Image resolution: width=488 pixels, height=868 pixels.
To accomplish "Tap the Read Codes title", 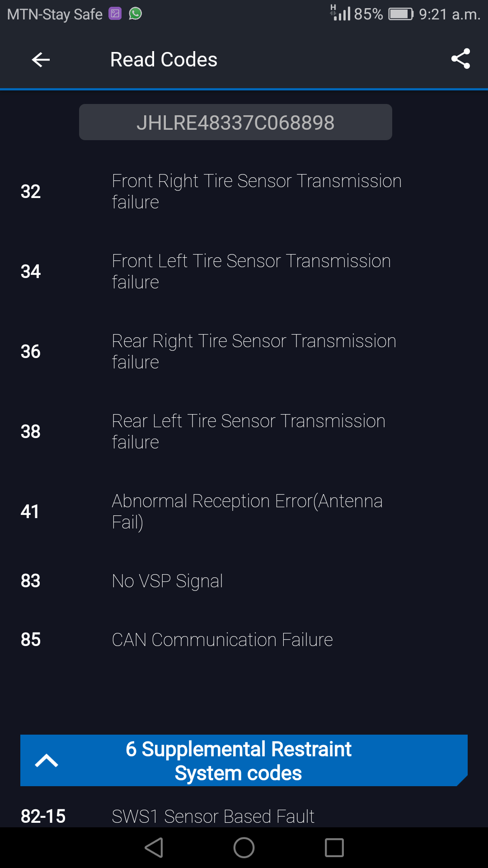I will tap(164, 60).
